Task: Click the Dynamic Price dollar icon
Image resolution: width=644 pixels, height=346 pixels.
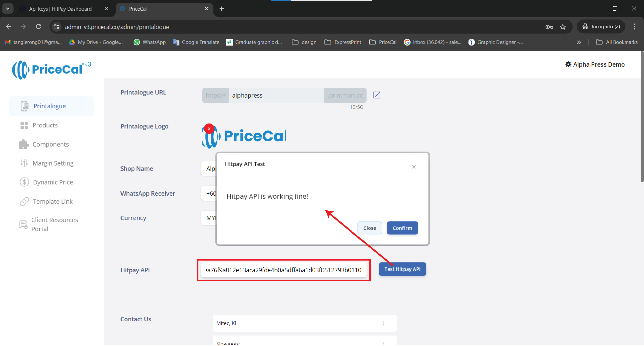Action: click(x=24, y=182)
